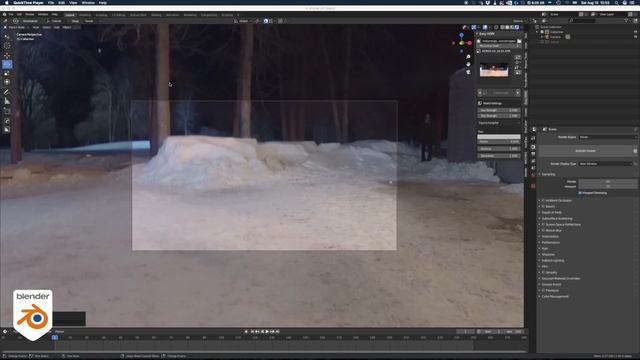Select the highlighted Rotate tool

(x=7, y=64)
